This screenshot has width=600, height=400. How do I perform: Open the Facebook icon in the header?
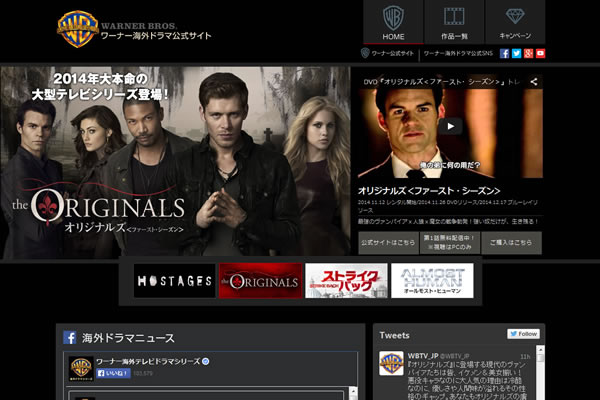(x=504, y=53)
